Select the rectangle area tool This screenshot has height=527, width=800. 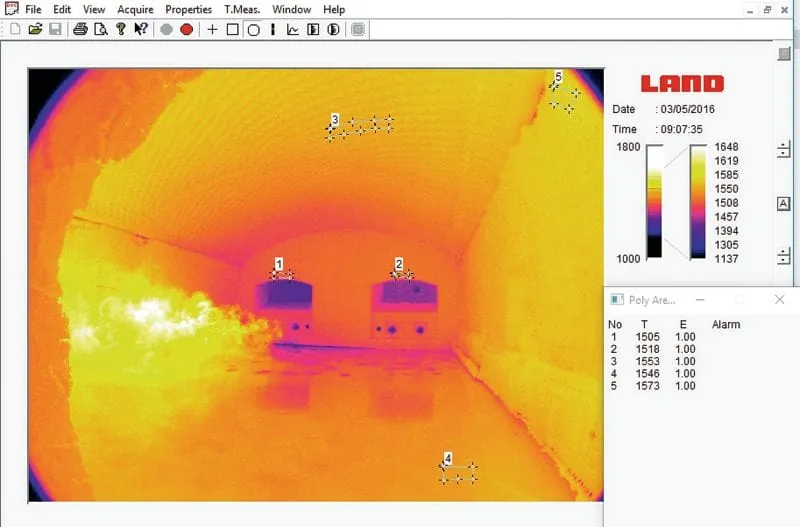232,29
